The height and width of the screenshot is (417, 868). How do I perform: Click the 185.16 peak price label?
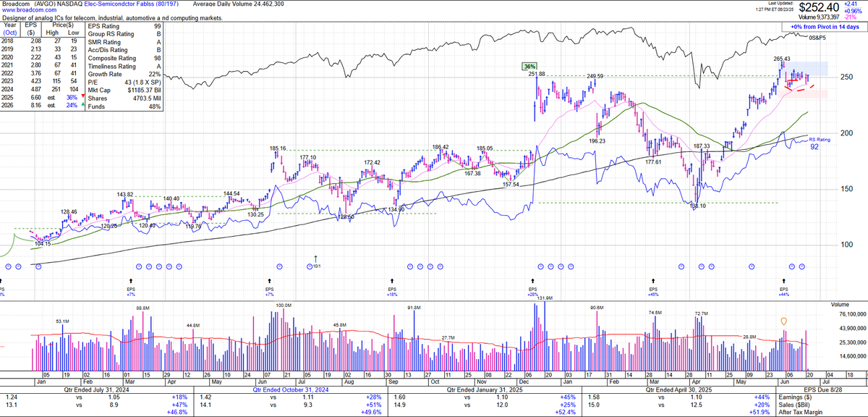[x=279, y=148]
